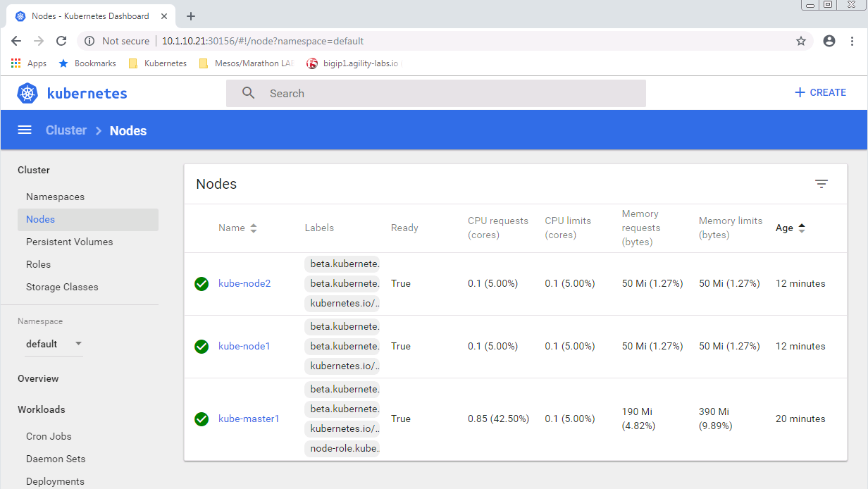Image resolution: width=868 pixels, height=489 pixels.
Task: Click the Cluster sidebar heading
Action: pos(34,170)
